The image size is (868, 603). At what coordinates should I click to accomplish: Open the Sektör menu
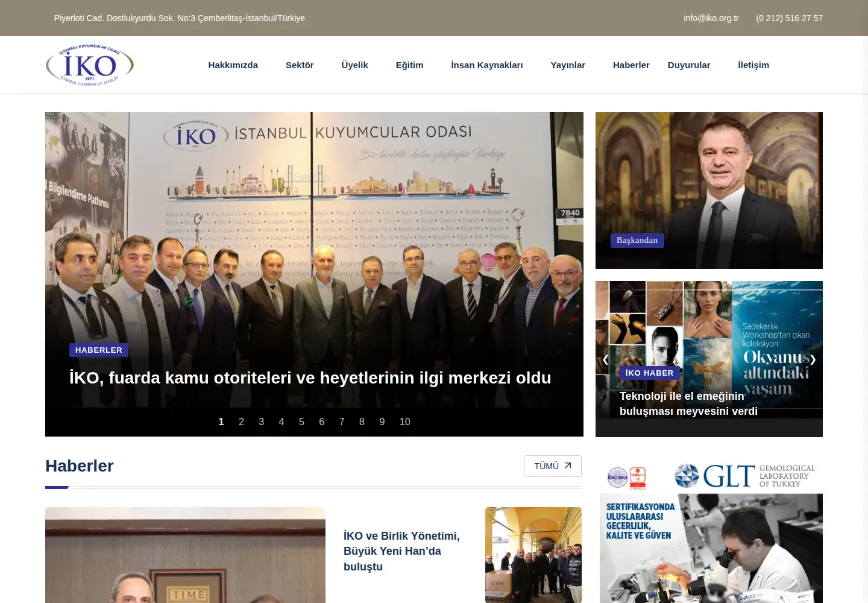[300, 65]
